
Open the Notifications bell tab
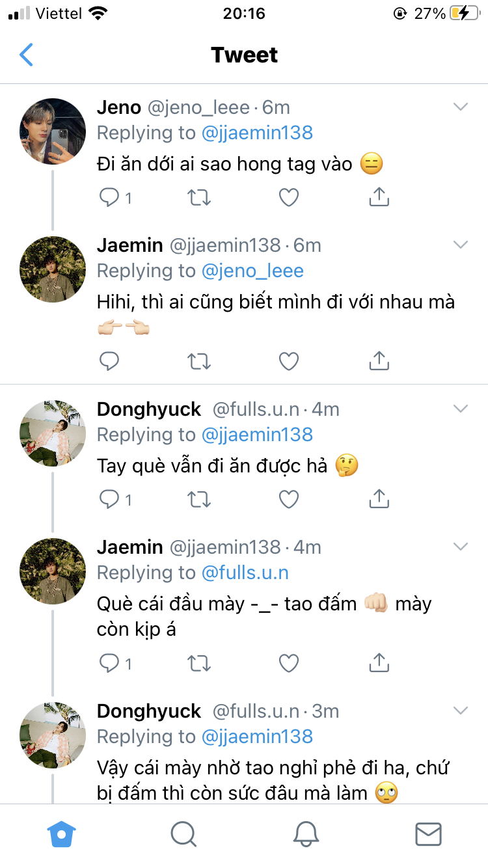coord(306,833)
